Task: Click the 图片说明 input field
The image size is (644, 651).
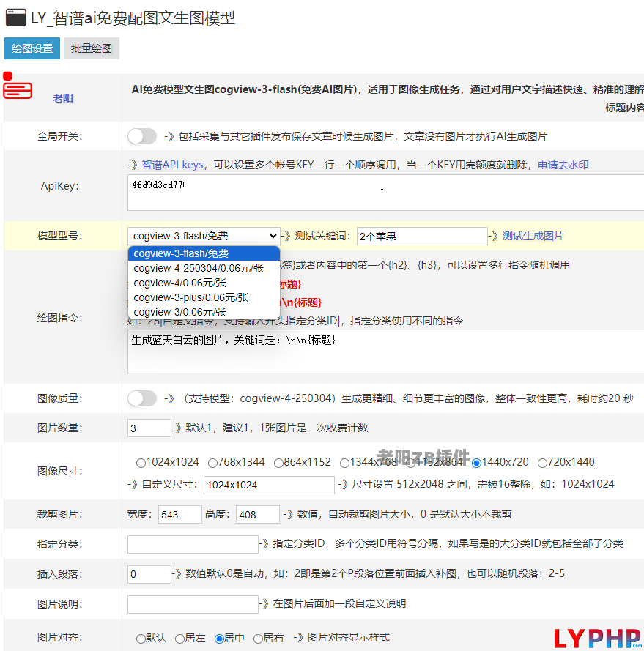Action: [x=193, y=604]
